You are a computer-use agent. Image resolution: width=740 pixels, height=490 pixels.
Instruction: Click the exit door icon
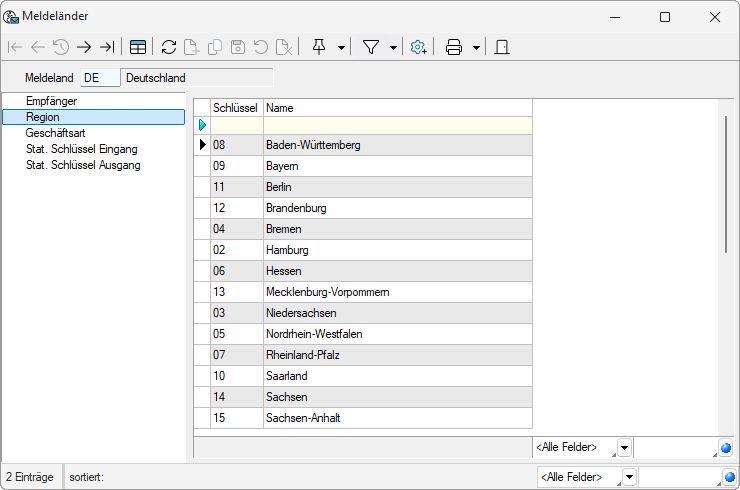(502, 47)
